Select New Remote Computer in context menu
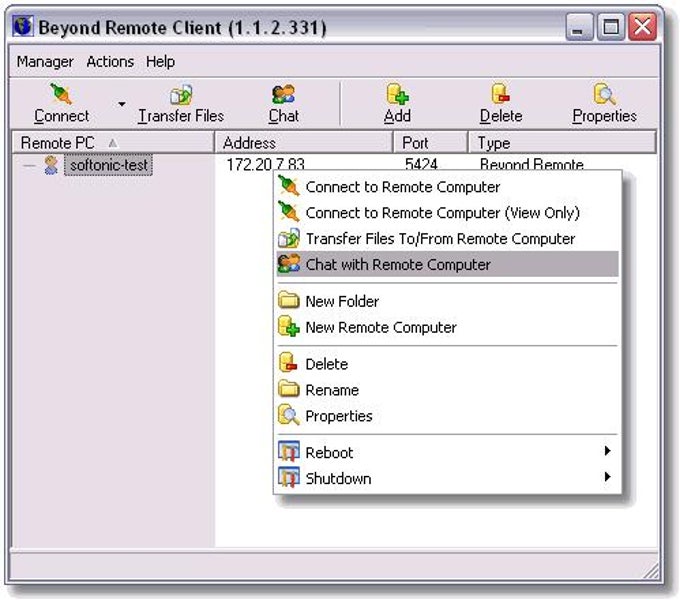This screenshot has width=680, height=600. pyautogui.click(x=448, y=327)
